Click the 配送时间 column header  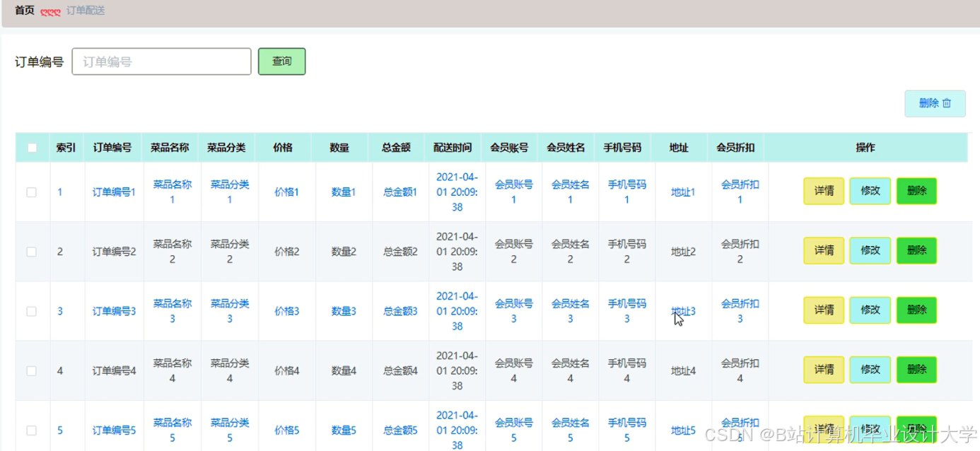pos(453,148)
